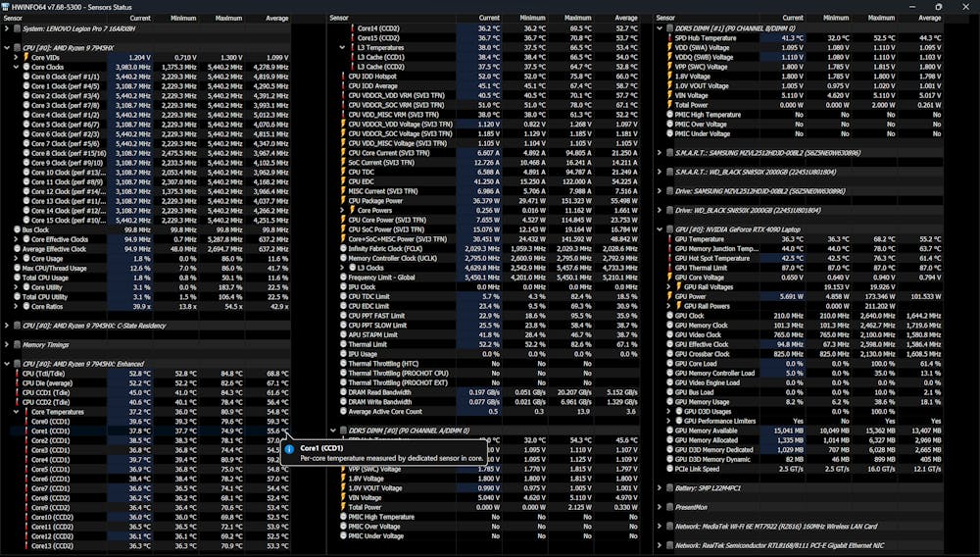Viewport: 980px width, 557px height.
Task: Click the circle icon beside Bus Clock
Action: [x=17, y=230]
